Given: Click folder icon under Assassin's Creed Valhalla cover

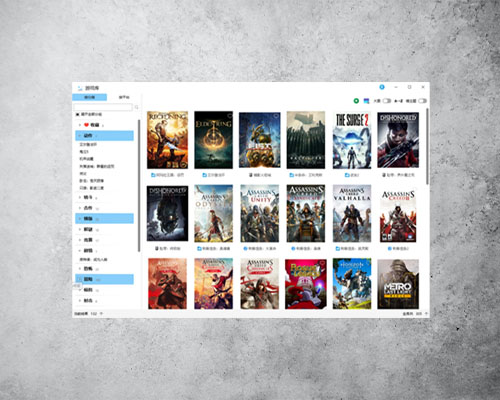Looking at the screenshot, I should click(337, 248).
